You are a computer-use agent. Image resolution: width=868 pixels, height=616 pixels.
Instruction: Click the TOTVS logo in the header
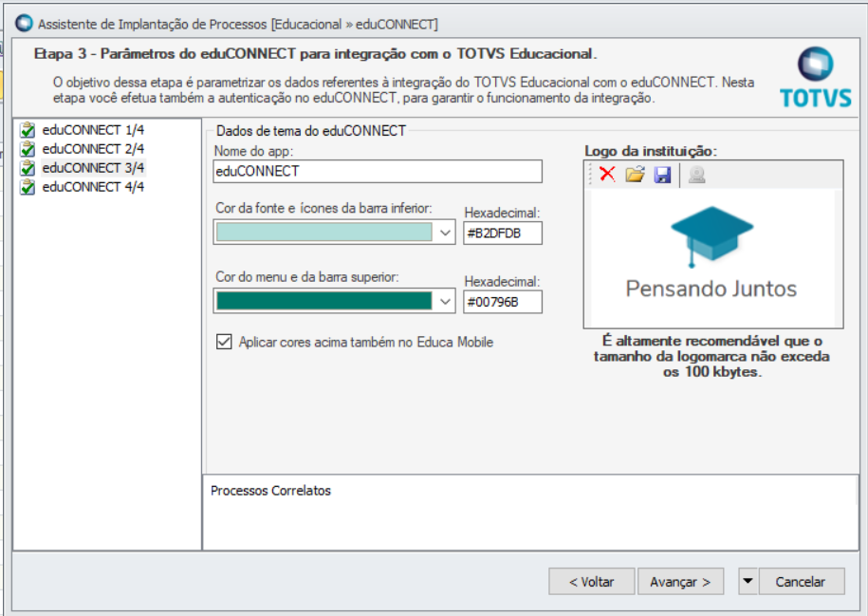click(x=816, y=77)
